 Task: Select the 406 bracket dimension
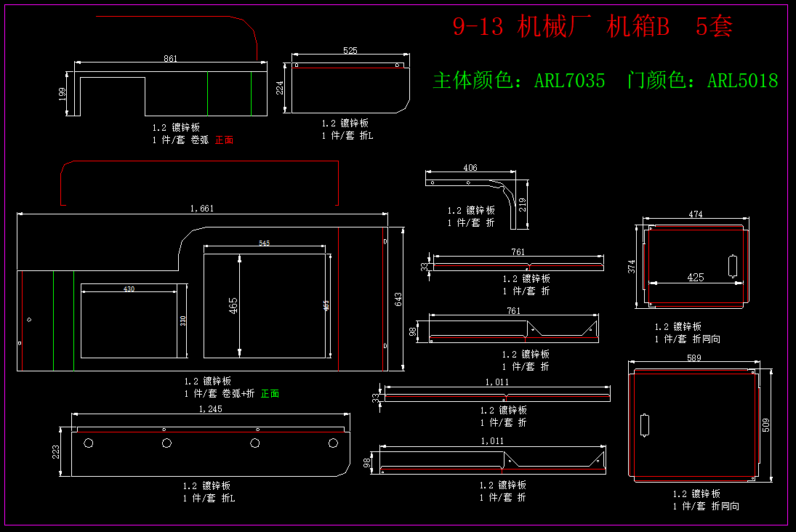tap(470, 168)
